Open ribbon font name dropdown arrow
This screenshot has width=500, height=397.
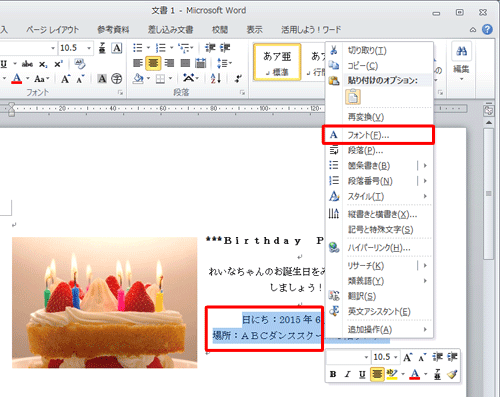click(53, 48)
